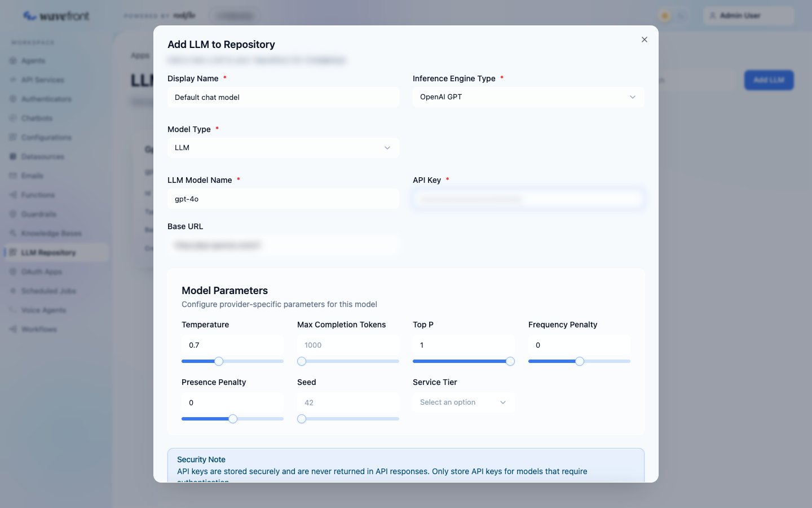Click the Seed slider handle
This screenshot has width=812, height=508.
302,419
